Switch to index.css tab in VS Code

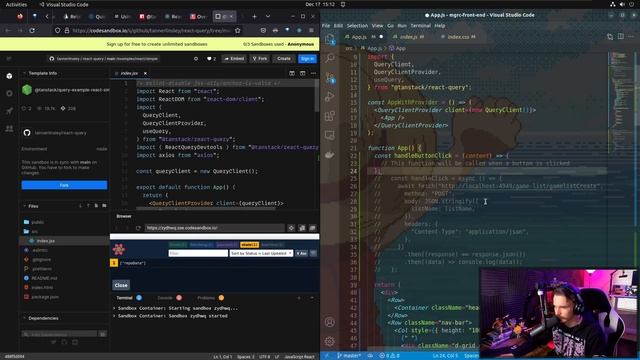[458, 37]
